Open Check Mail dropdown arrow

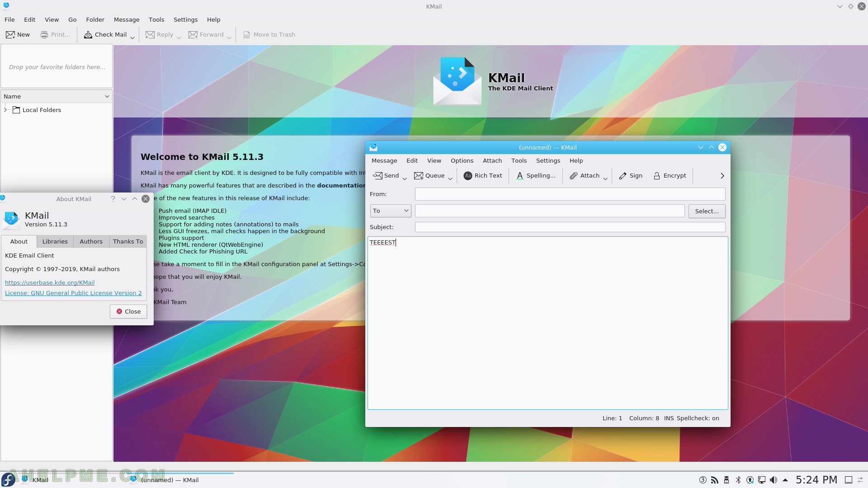(x=132, y=37)
